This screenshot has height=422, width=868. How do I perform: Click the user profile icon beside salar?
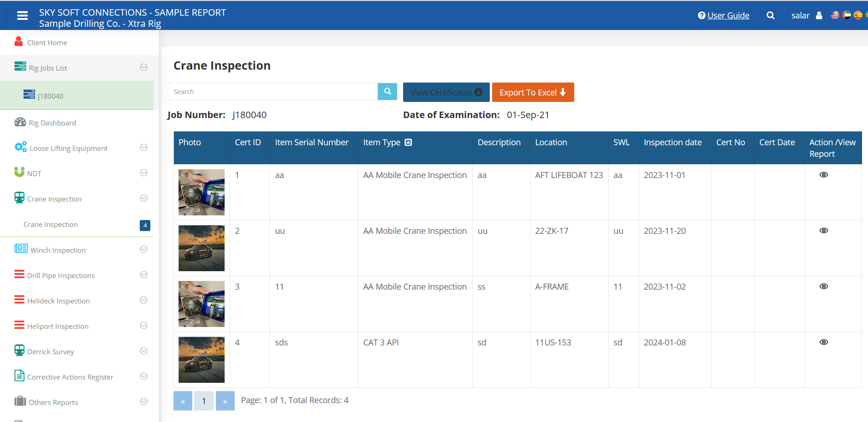[819, 16]
